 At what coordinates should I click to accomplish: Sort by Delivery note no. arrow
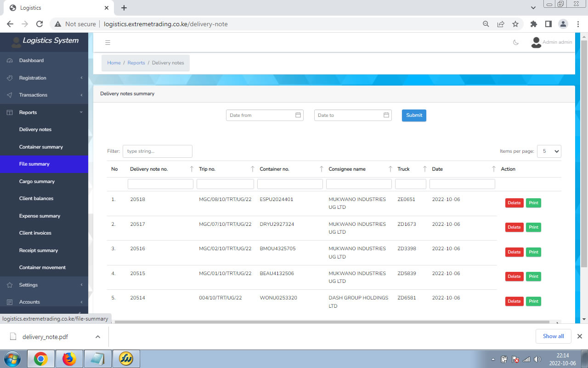[x=192, y=169]
